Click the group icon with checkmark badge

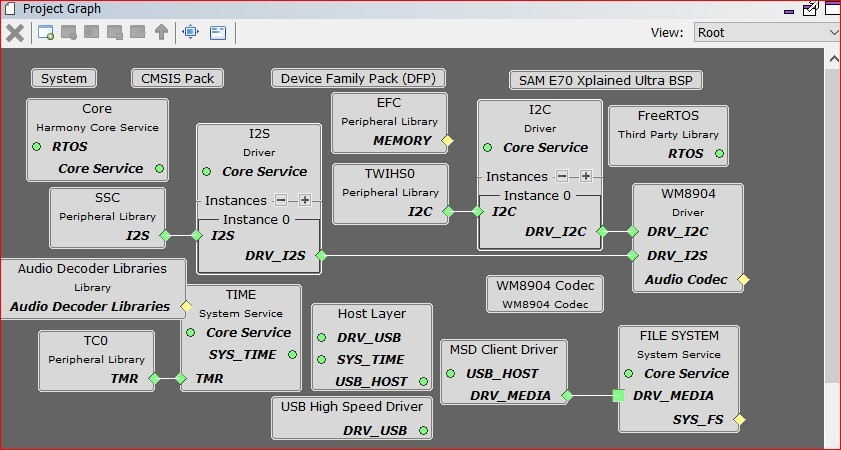(115, 33)
